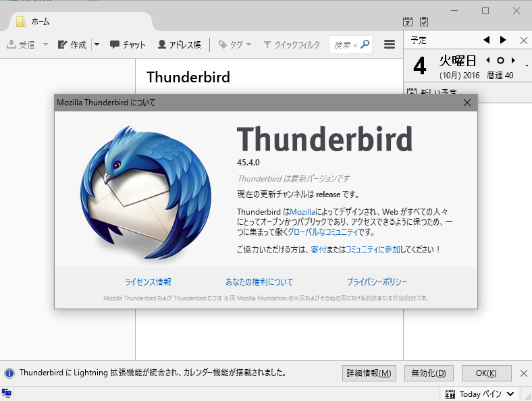Maximize the Thunderbird window

pyautogui.click(x=485, y=11)
